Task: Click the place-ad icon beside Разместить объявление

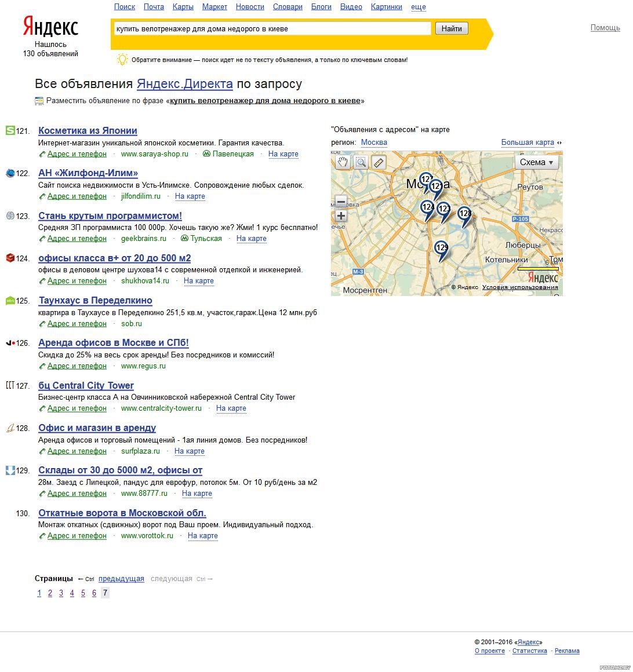Action: pyautogui.click(x=39, y=101)
